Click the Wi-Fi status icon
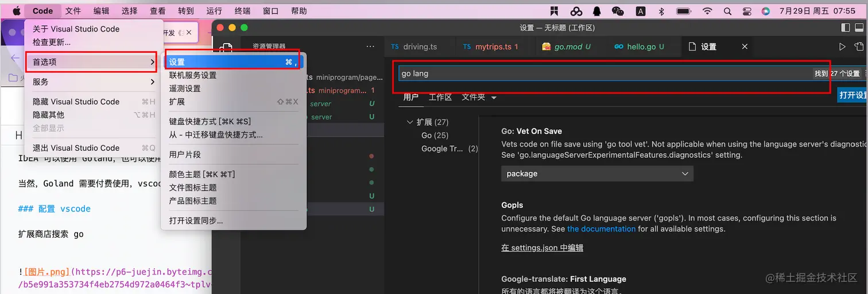 click(707, 11)
